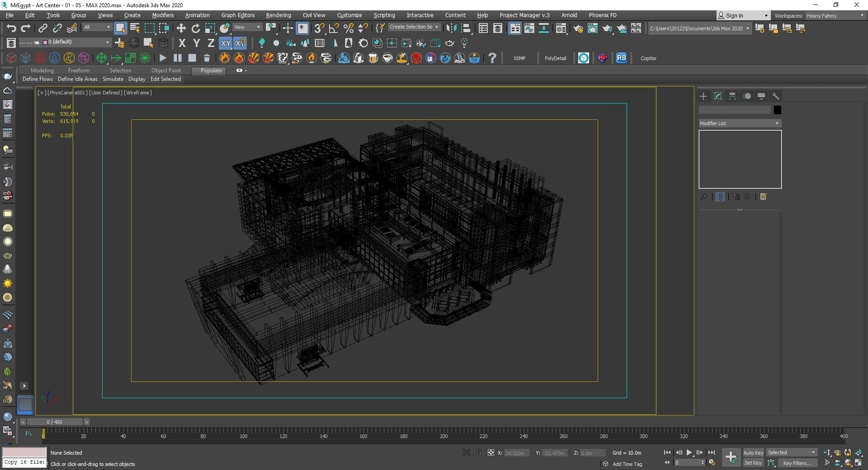Image resolution: width=868 pixels, height=470 pixels.
Task: Activate the Select and Move tool
Action: pyautogui.click(x=181, y=28)
